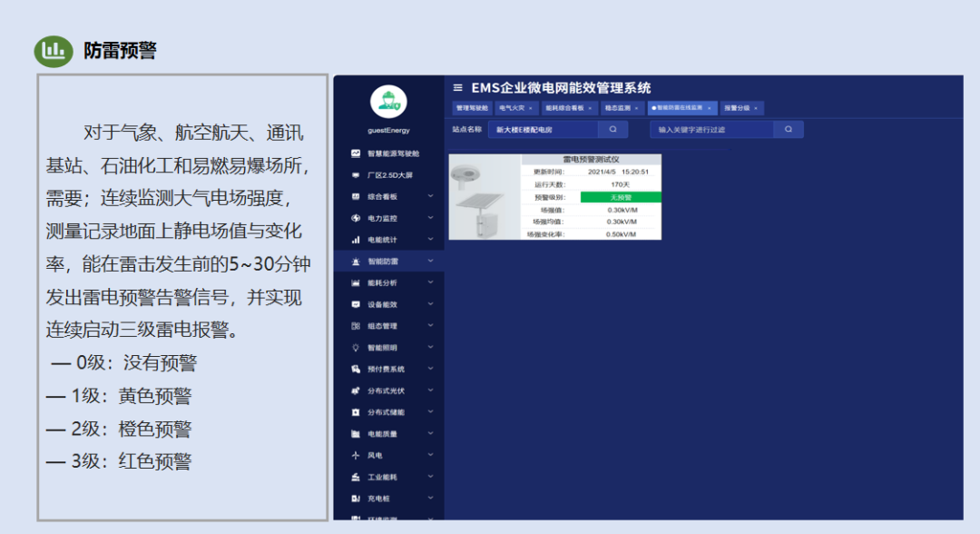Click the 组态管理 layout icon
This screenshot has width=980, height=534.
356,326
